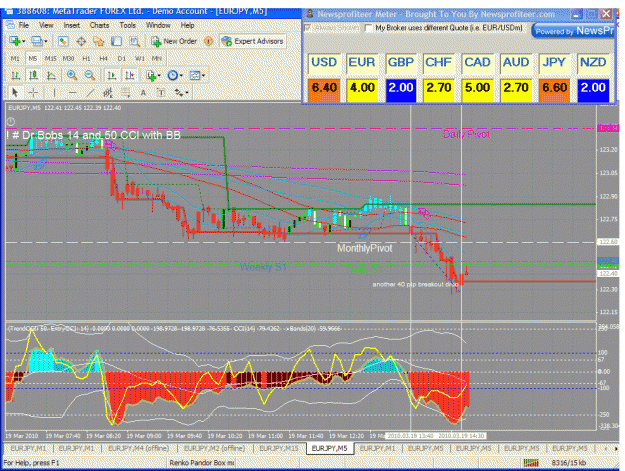Image resolution: width=625 pixels, height=471 pixels.
Task: Toggle chart shift icon
Action: [x=130, y=75]
